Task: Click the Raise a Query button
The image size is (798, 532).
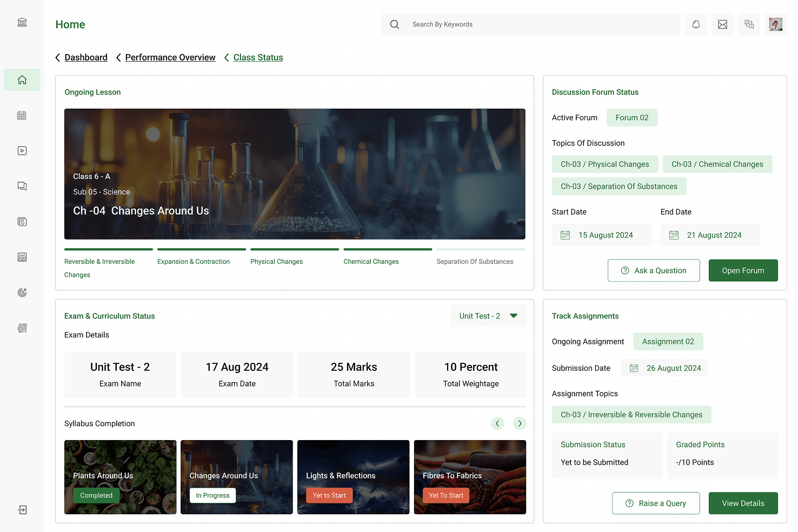Action: tap(656, 503)
